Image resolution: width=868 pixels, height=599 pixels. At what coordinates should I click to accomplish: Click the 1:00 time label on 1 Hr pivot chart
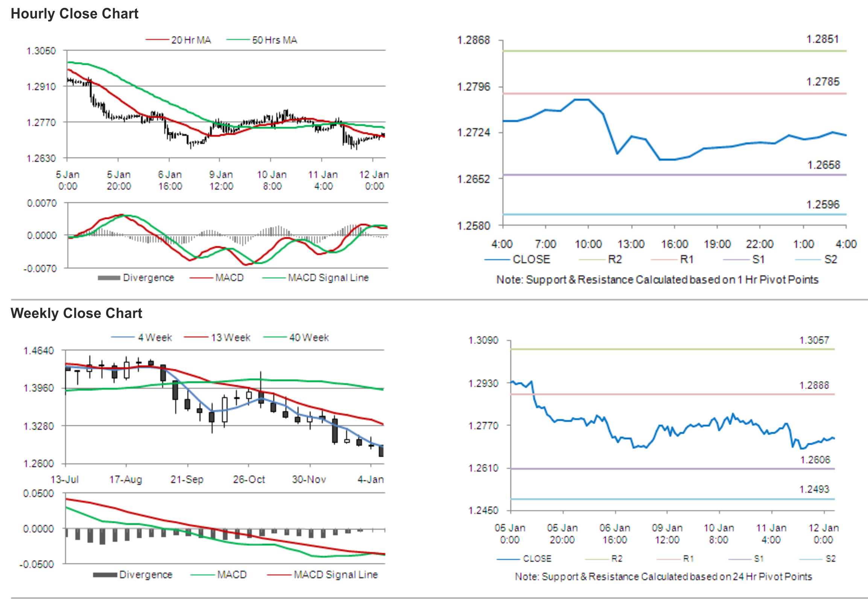[x=804, y=244]
